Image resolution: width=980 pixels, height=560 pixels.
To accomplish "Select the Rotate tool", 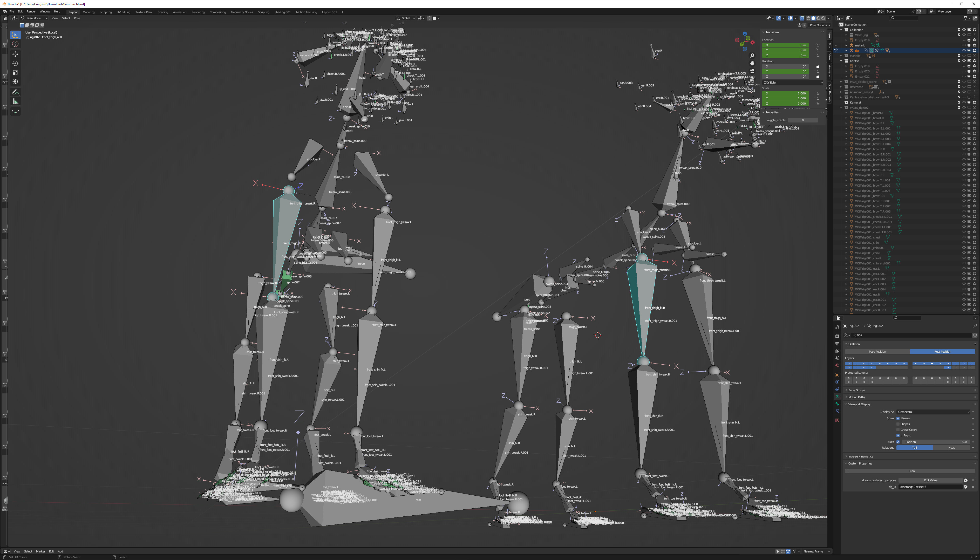I will [x=15, y=64].
